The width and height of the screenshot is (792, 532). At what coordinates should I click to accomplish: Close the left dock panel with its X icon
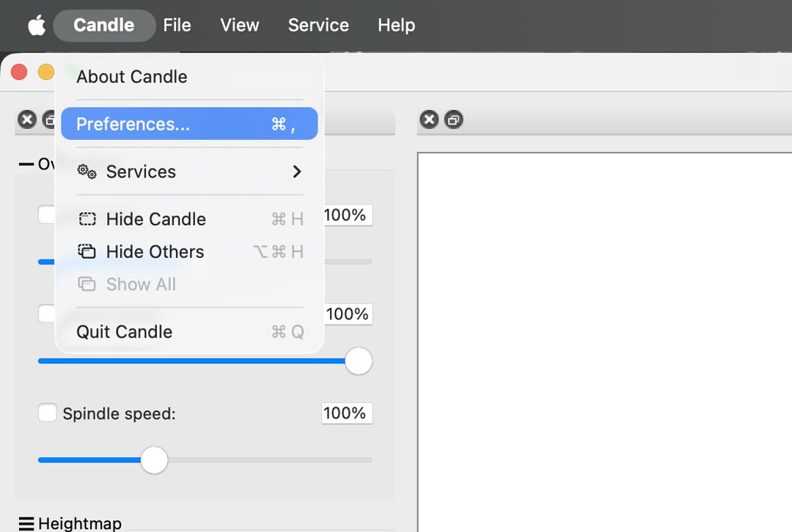coord(27,119)
